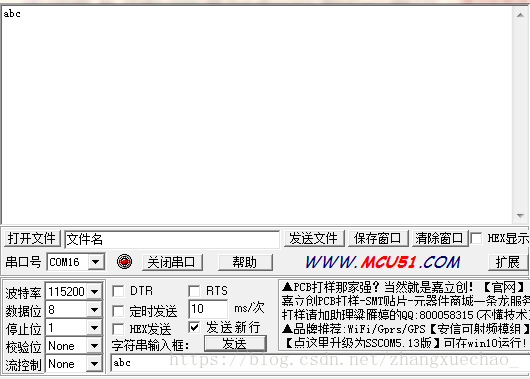Image resolution: width=530 pixels, height=379 pixels.
Task: Click inside the receive window showing abc
Action: 257,115
